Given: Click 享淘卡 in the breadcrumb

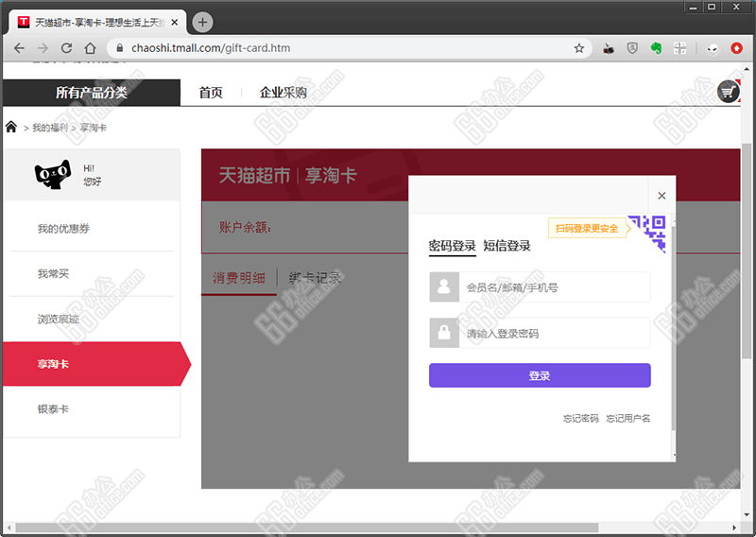Looking at the screenshot, I should (x=93, y=128).
